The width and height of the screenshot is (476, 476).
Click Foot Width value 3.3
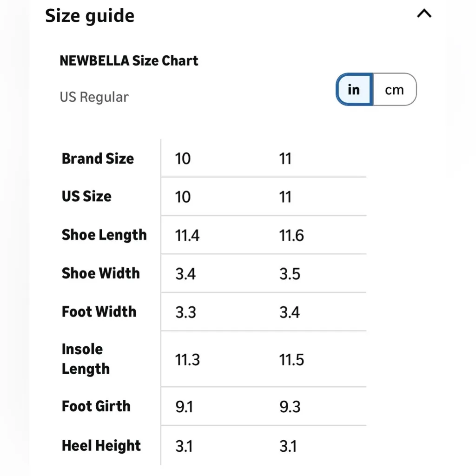pos(186,312)
